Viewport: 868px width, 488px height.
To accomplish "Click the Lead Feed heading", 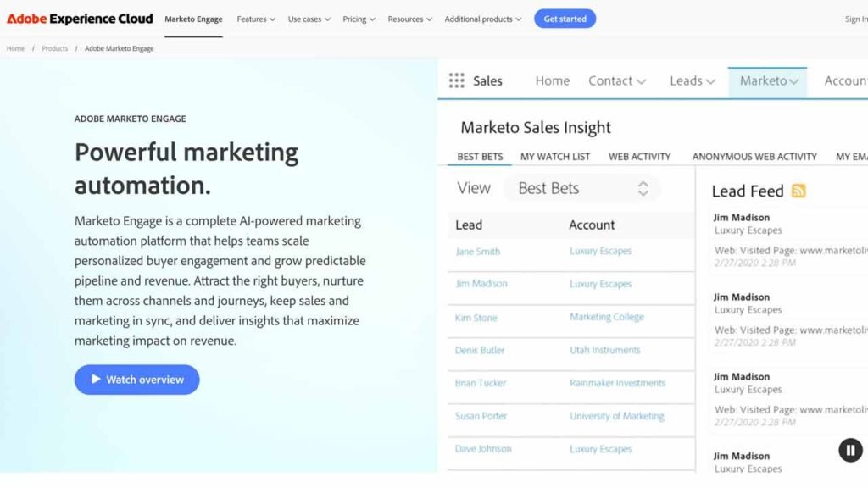I will pos(748,191).
